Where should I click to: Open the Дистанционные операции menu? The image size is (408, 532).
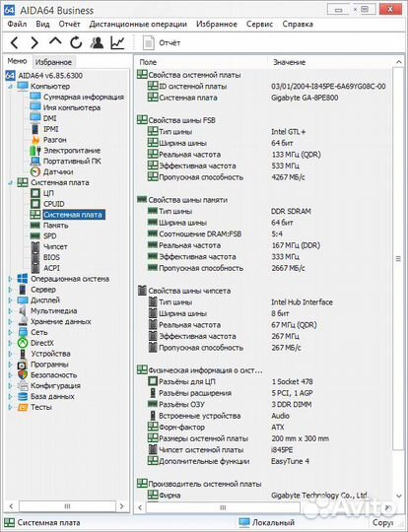click(x=138, y=24)
